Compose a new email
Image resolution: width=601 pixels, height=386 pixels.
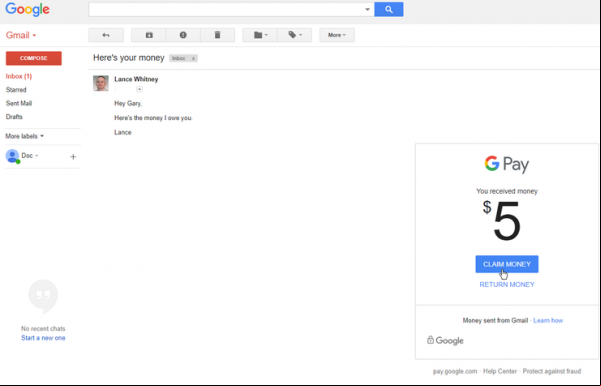point(34,58)
